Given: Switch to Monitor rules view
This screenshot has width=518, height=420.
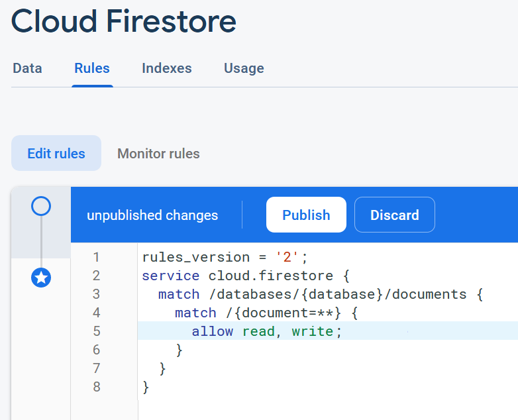Looking at the screenshot, I should click(x=158, y=154).
